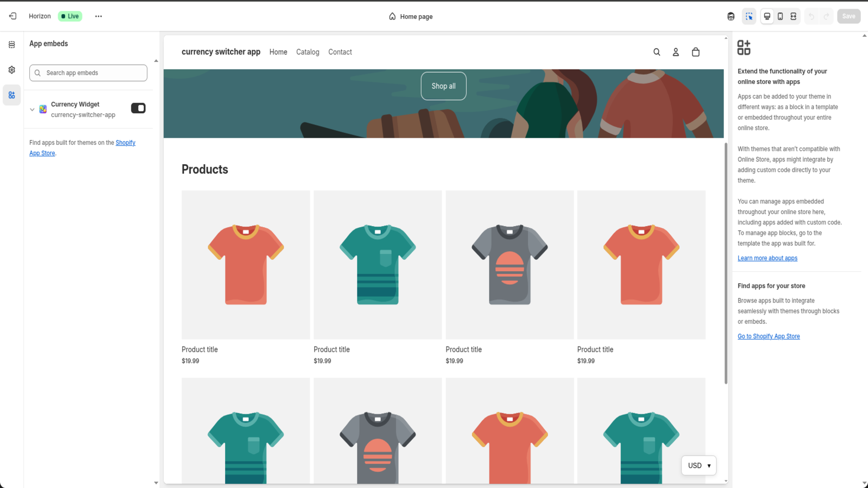Open the three-dot menu beside Horizon
This screenshot has width=868, height=488.
click(x=98, y=16)
